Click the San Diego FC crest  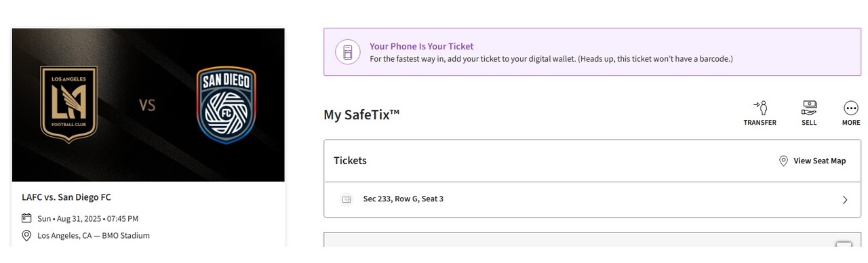point(226,105)
